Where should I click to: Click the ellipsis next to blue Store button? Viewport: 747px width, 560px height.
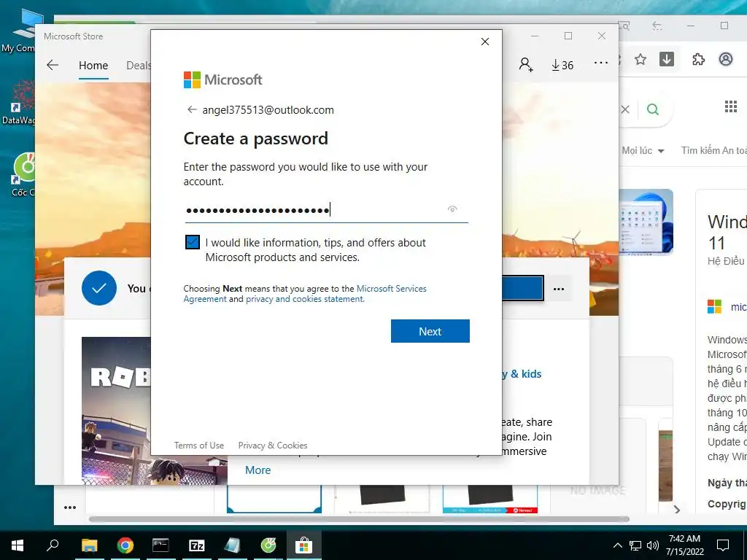pos(559,289)
